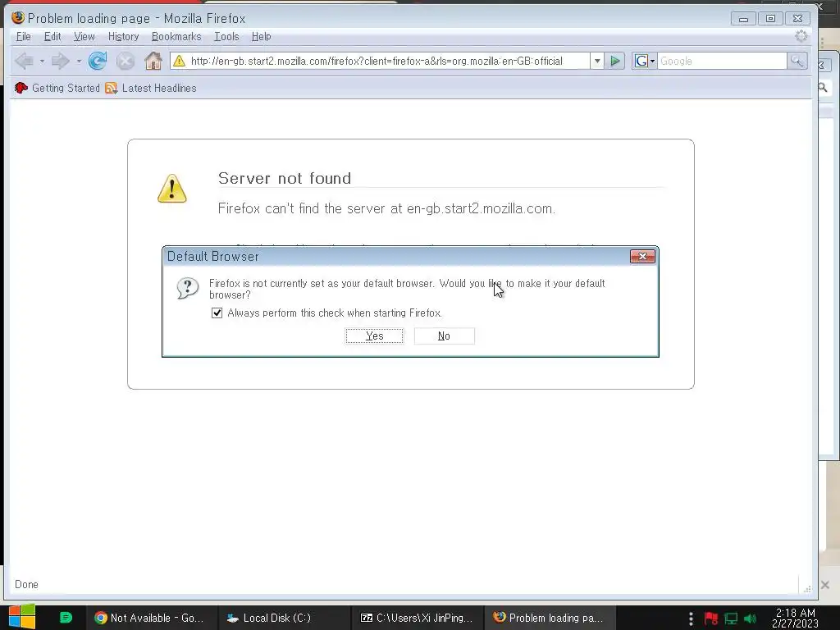This screenshot has width=840, height=630.
Task: Click the green chat icon on the taskbar
Action: click(x=66, y=618)
